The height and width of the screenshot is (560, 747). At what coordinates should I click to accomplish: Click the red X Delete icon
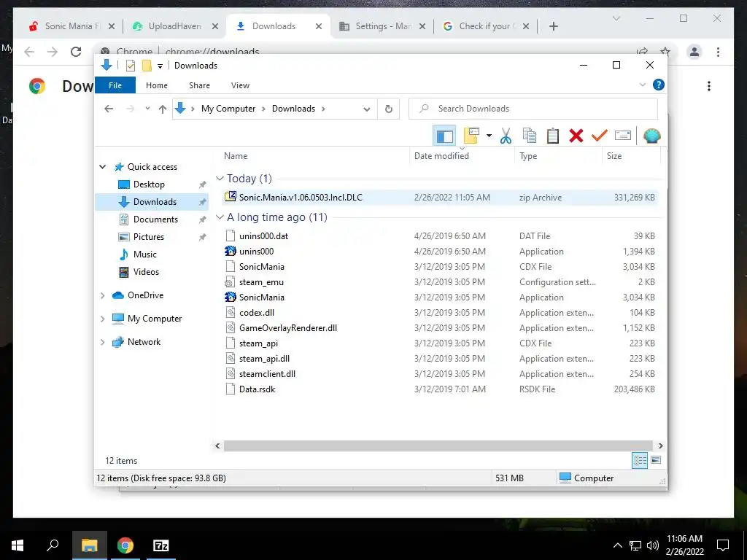[x=576, y=136]
